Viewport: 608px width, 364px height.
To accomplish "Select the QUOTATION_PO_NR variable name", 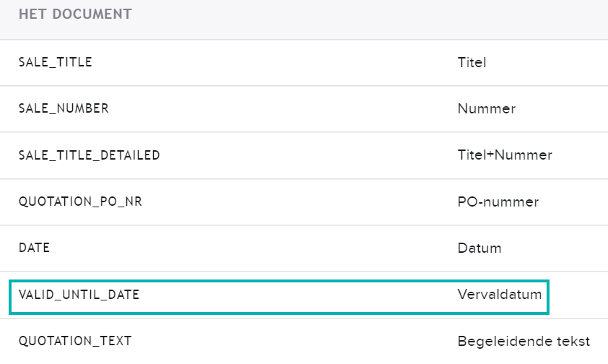I will (80, 201).
